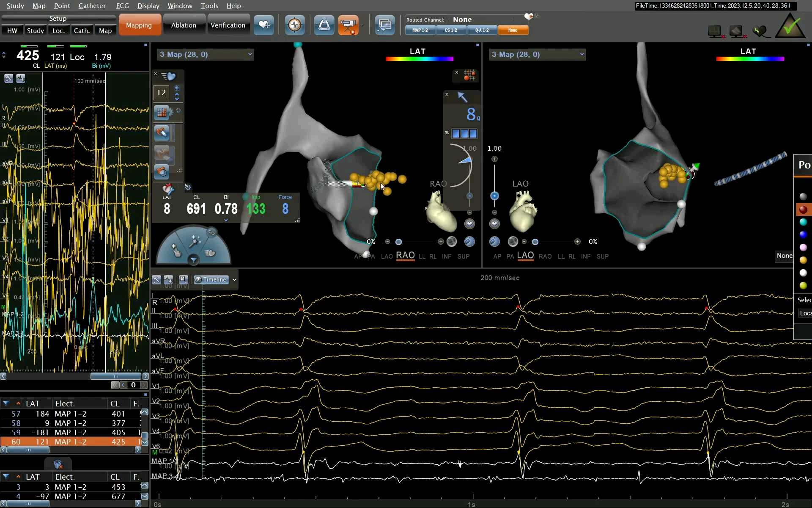Select the RAO view in right map
The width and height of the screenshot is (812, 508).
[545, 256]
